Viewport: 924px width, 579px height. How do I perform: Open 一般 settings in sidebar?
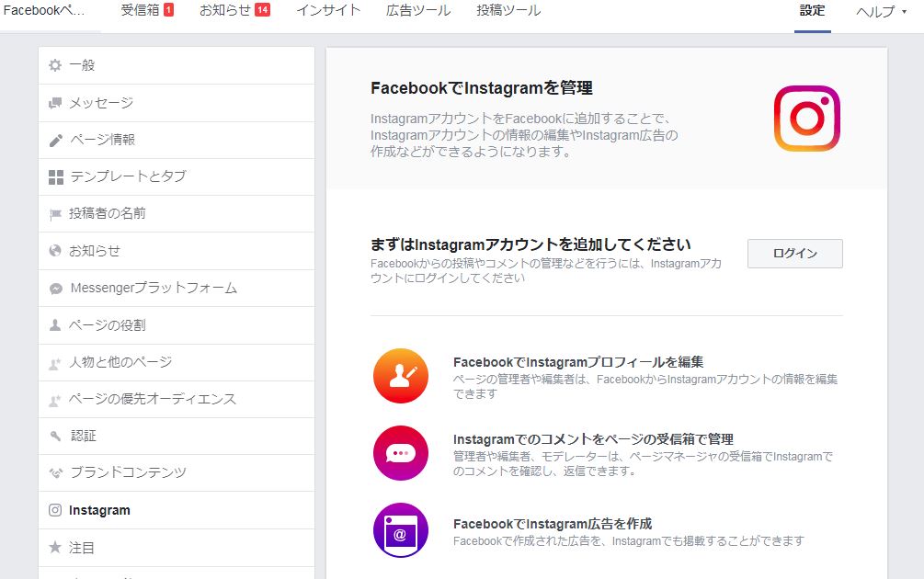tap(177, 65)
